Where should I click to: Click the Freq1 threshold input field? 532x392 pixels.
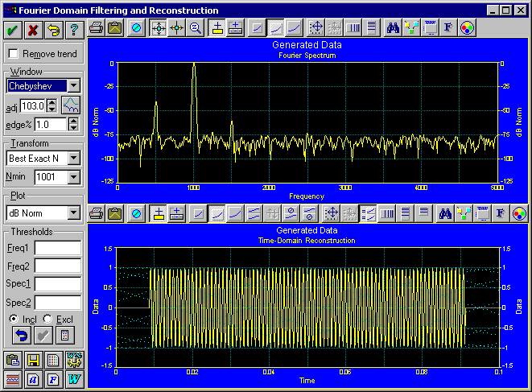pyautogui.click(x=58, y=248)
